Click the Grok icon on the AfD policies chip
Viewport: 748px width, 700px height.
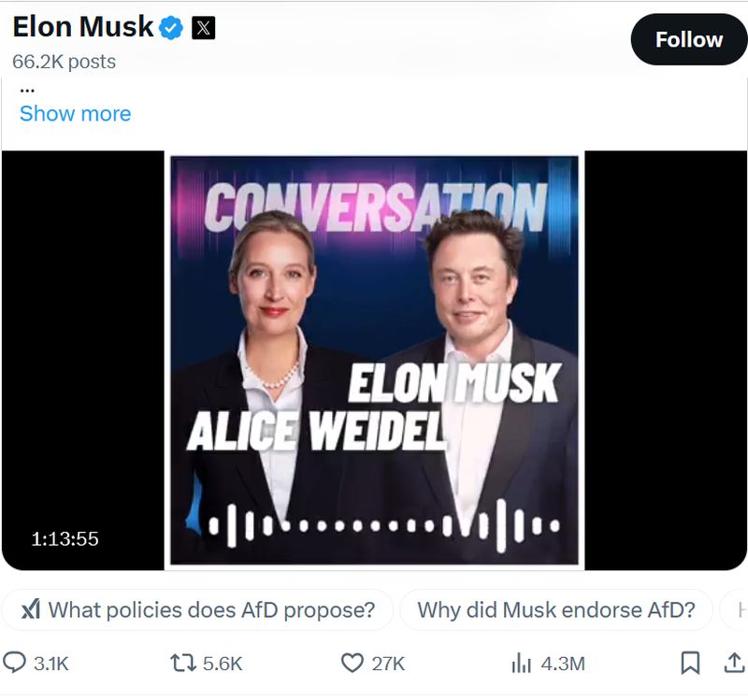pyautogui.click(x=31, y=610)
